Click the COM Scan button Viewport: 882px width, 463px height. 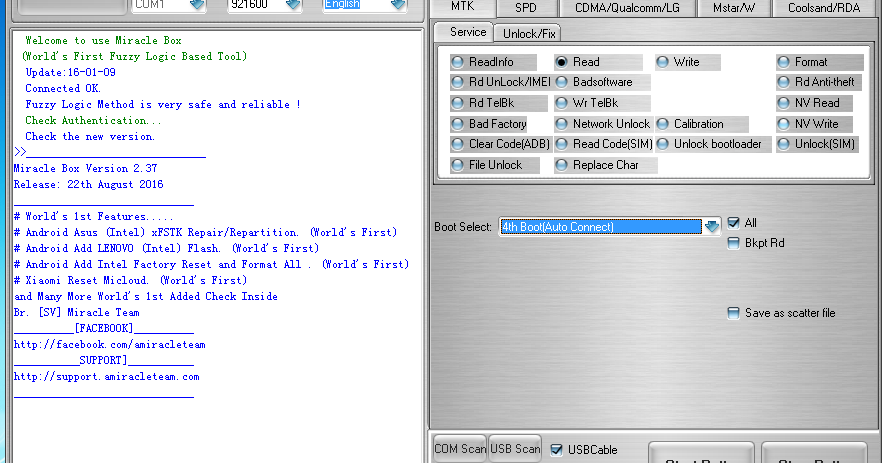click(460, 449)
